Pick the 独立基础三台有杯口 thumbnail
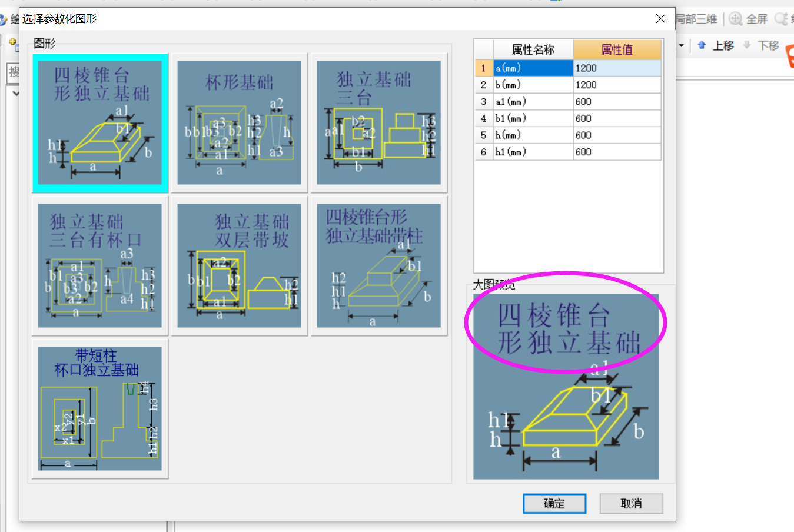This screenshot has width=794, height=532. pyautogui.click(x=100, y=266)
